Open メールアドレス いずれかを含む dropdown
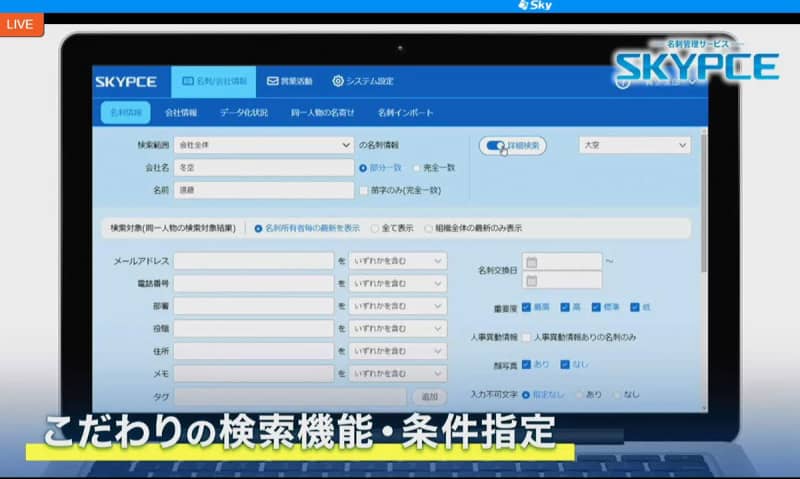The height and width of the screenshot is (479, 800). coord(398,261)
